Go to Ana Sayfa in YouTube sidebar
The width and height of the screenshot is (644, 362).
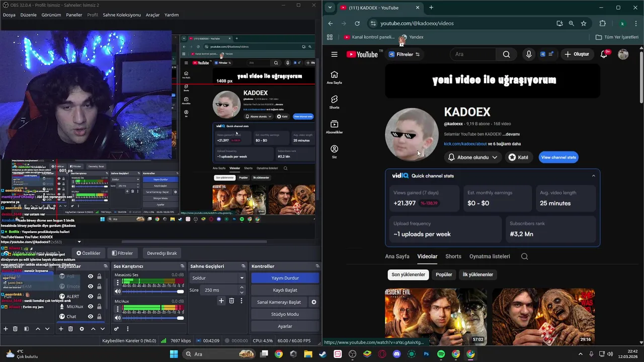click(x=334, y=77)
